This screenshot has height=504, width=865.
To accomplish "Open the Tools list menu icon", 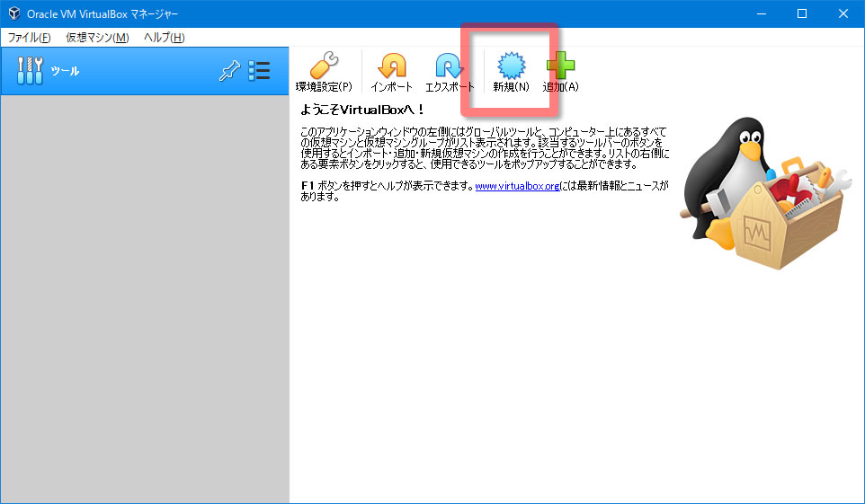I will click(x=259, y=71).
